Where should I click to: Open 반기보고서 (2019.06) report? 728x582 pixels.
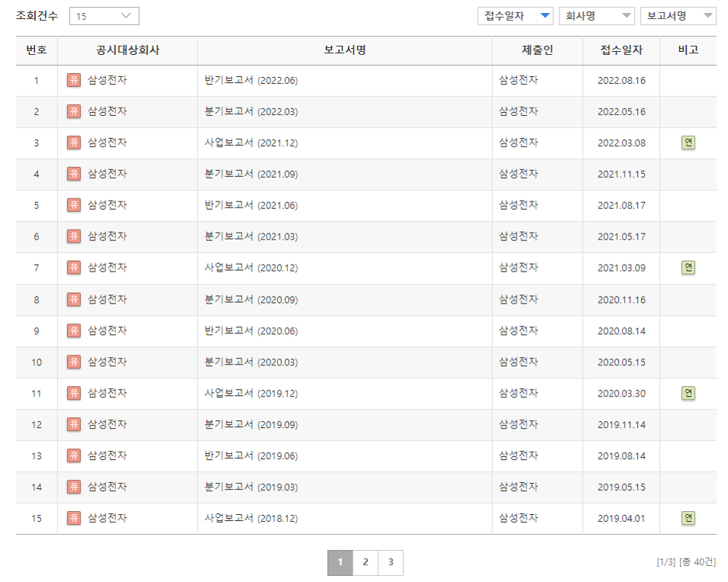pos(251,455)
